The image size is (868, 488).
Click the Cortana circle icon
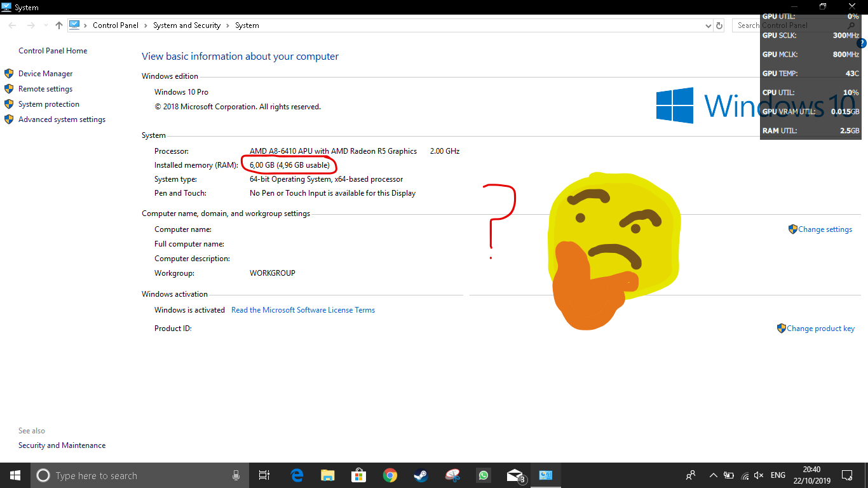(43, 475)
